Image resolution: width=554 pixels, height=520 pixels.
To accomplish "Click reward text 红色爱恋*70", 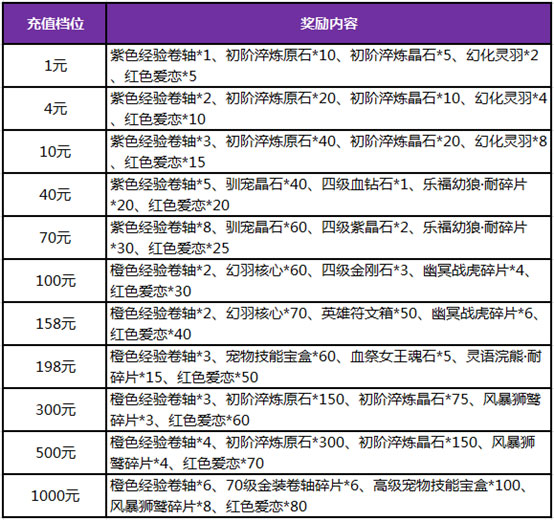I will pos(223,463).
